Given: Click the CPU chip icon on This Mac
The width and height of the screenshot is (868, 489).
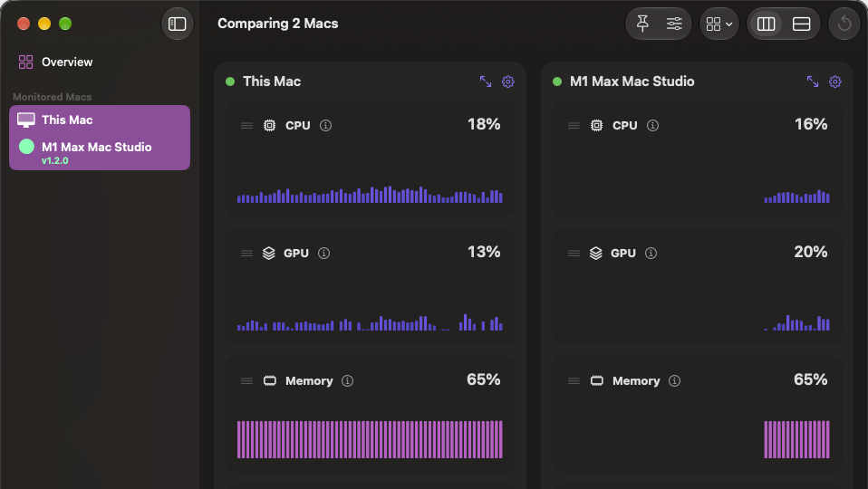Looking at the screenshot, I should pyautogui.click(x=270, y=126).
